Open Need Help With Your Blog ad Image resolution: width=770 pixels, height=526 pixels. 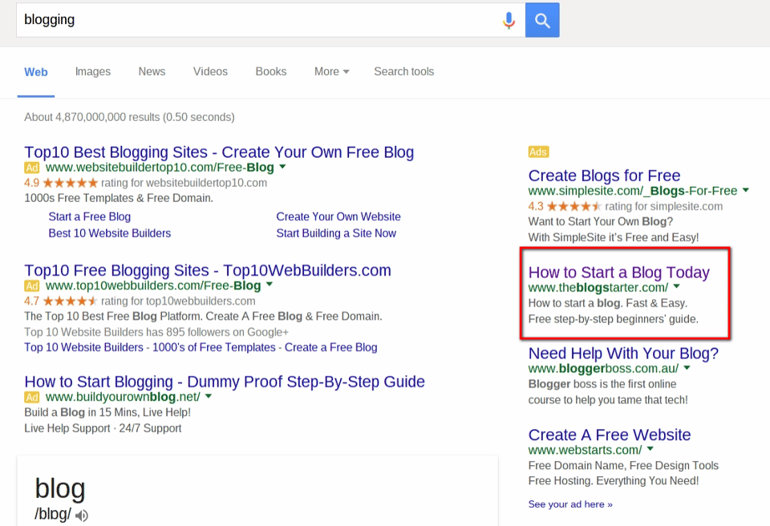click(x=623, y=353)
